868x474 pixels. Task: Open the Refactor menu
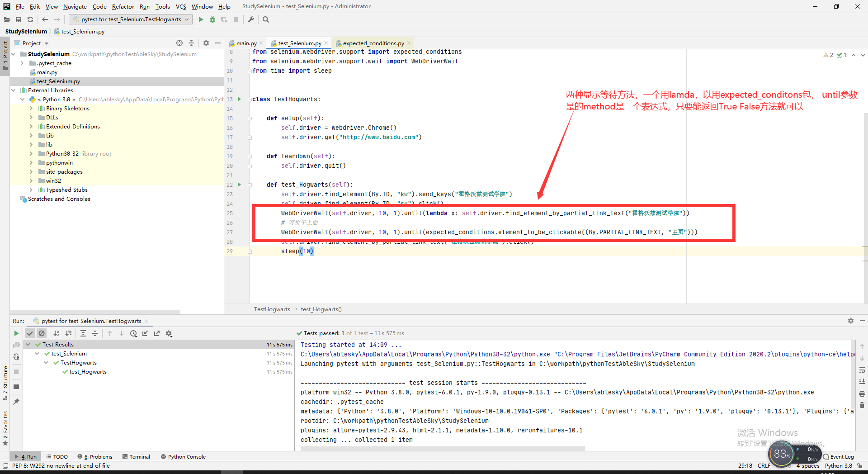tap(123, 6)
